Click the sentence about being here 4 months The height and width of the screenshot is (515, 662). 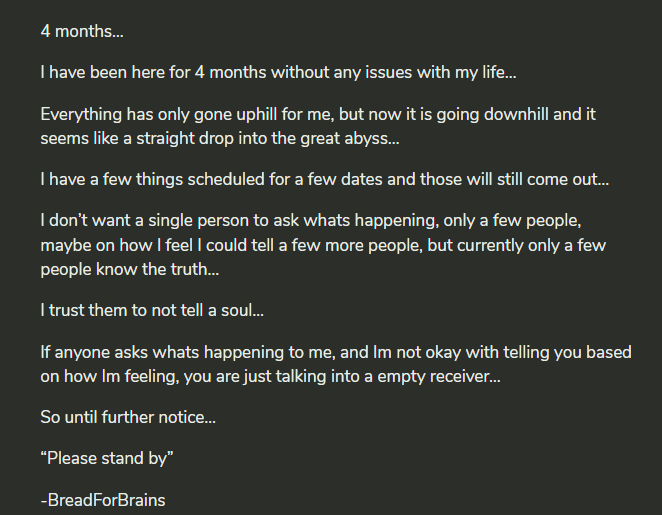(x=278, y=73)
